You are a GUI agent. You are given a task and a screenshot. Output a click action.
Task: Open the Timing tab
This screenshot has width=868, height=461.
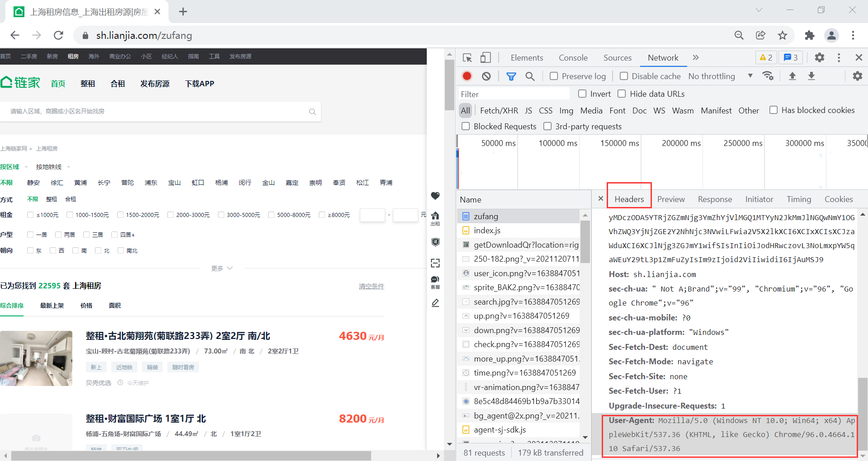pyautogui.click(x=799, y=199)
